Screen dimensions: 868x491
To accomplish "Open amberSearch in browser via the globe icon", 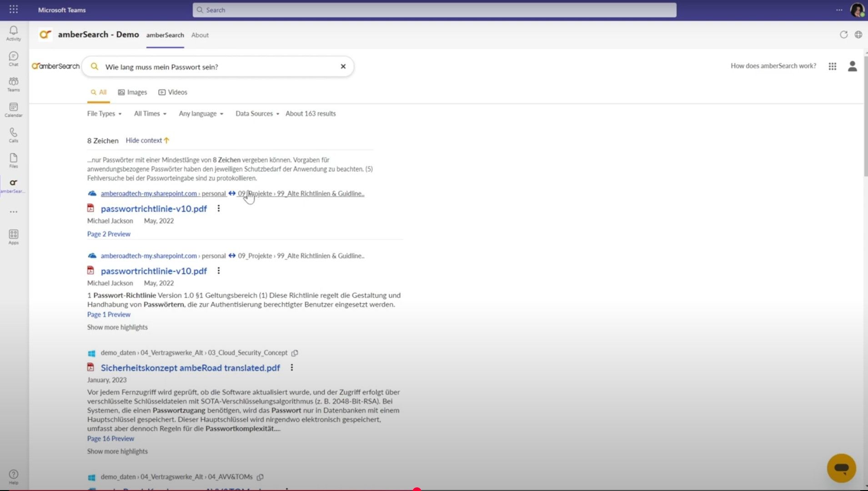I will click(859, 35).
